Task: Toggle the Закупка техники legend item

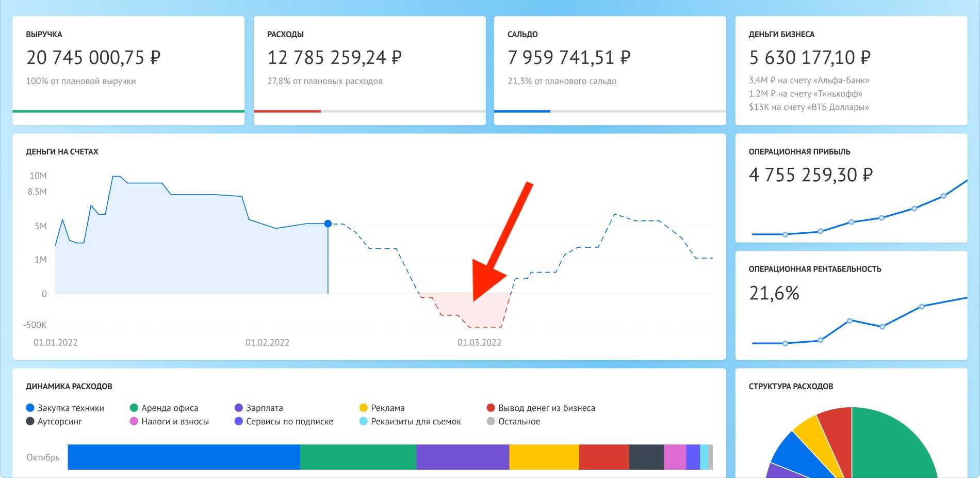Action: [x=65, y=408]
